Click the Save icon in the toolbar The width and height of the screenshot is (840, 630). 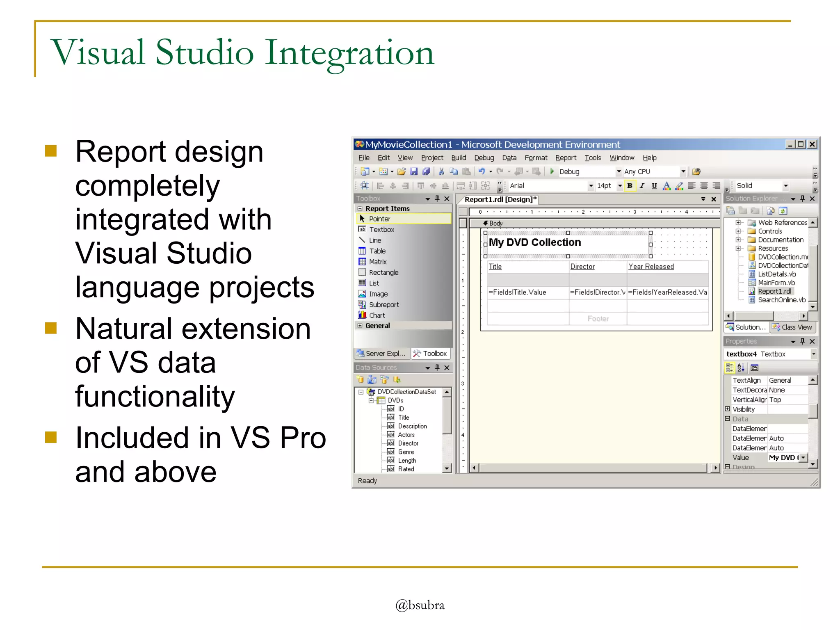click(x=413, y=171)
